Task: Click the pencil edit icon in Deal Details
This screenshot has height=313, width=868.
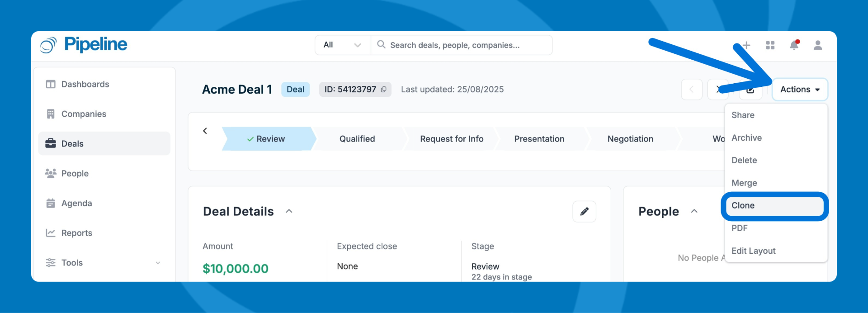Action: click(x=584, y=212)
